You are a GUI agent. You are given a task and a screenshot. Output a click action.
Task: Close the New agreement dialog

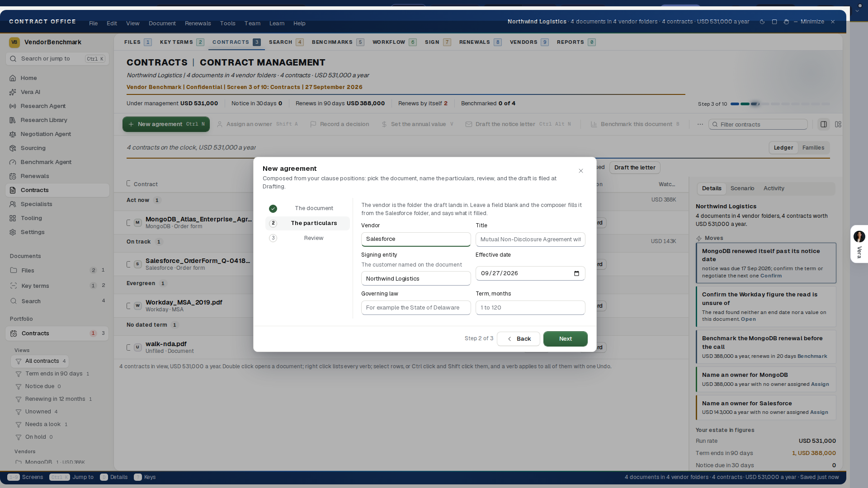tap(581, 171)
